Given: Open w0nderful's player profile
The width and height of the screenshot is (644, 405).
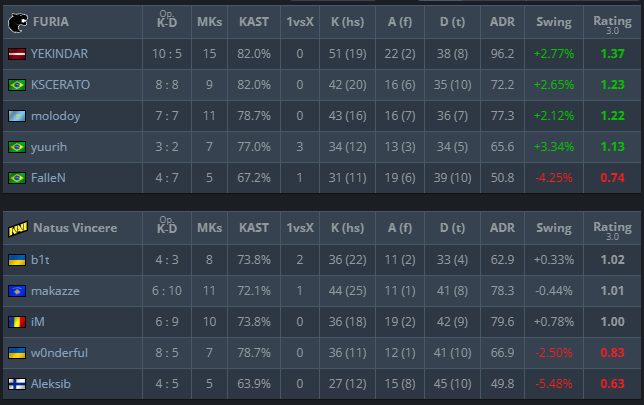Looking at the screenshot, I should 62,353.
